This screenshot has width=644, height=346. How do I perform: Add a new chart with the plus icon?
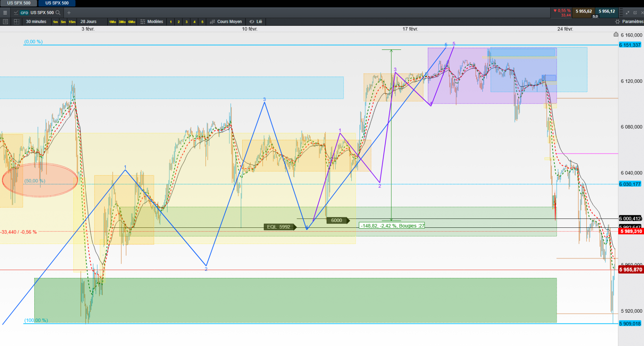point(69,13)
